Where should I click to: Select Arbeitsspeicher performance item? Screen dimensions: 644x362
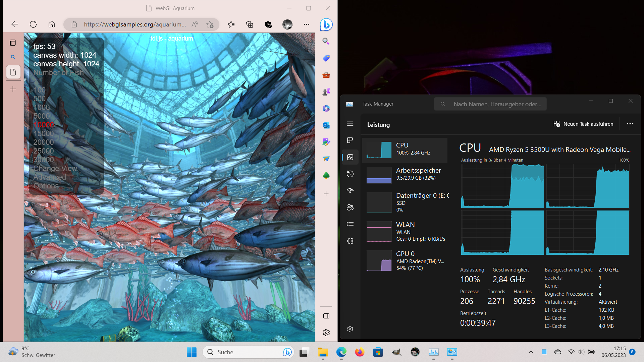pos(406,174)
